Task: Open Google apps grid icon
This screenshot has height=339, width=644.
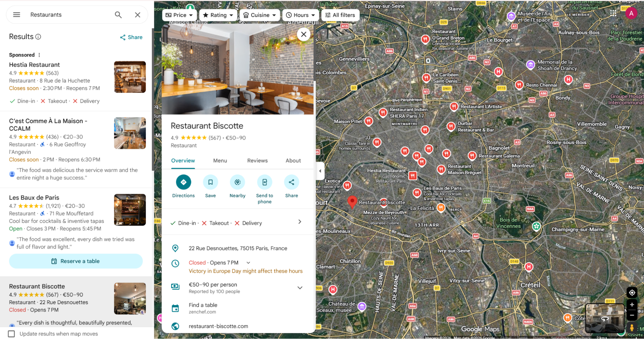Action: click(x=613, y=13)
